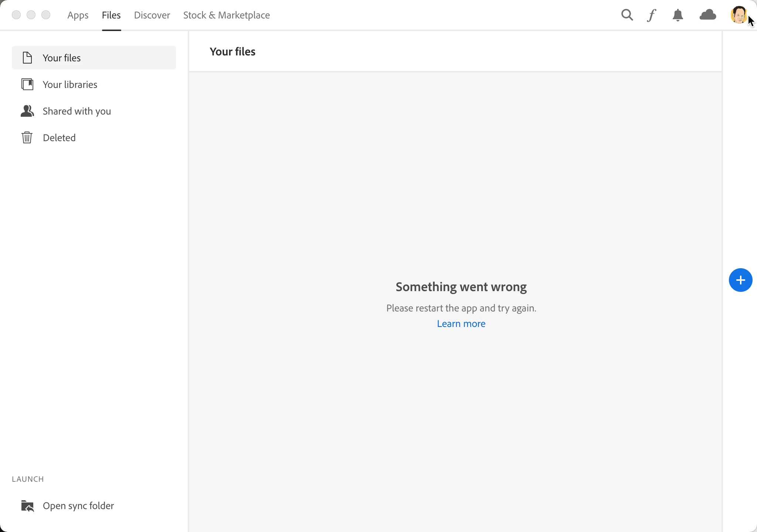
Task: Select the Files tab
Action: (111, 15)
